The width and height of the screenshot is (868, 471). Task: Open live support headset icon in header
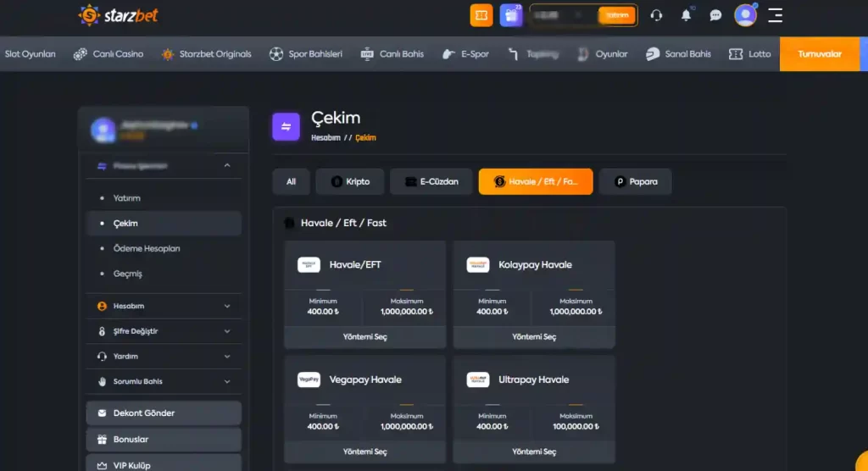tap(656, 15)
